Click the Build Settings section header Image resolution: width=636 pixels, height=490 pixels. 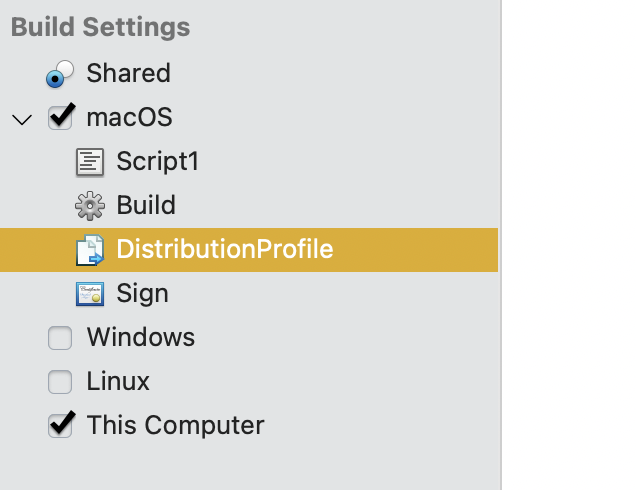(x=100, y=28)
